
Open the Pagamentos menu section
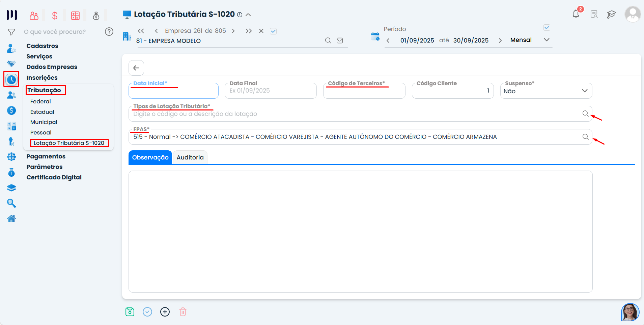[x=46, y=156]
